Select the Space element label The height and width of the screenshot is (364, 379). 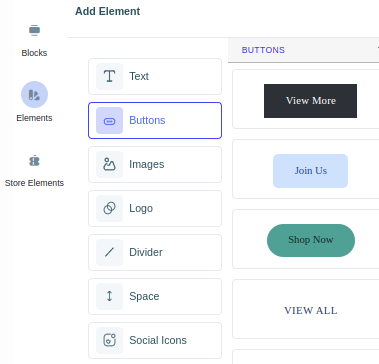[x=144, y=296]
